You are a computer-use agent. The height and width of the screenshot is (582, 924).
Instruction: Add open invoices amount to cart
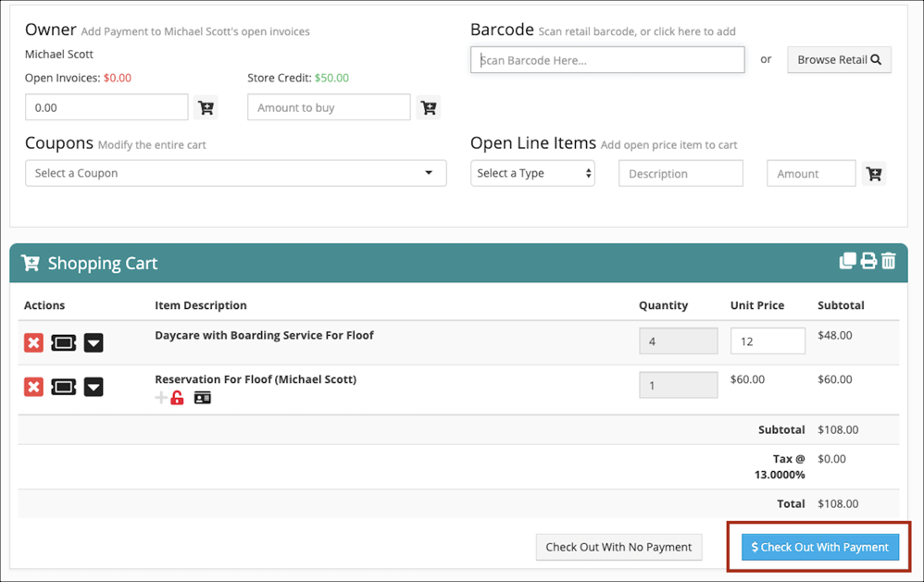coord(206,107)
